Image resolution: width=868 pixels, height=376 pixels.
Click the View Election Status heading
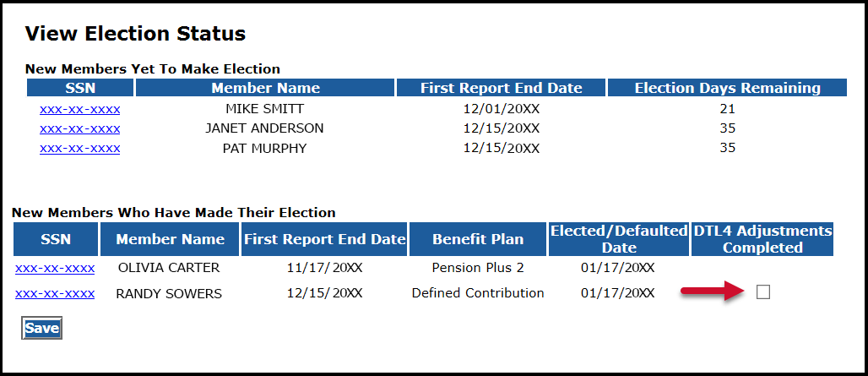135,34
